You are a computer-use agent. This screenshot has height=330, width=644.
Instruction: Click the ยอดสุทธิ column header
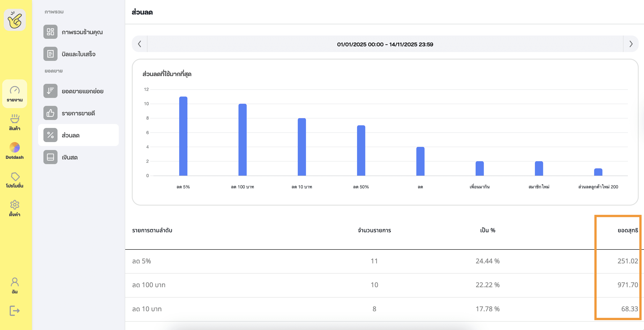point(628,231)
